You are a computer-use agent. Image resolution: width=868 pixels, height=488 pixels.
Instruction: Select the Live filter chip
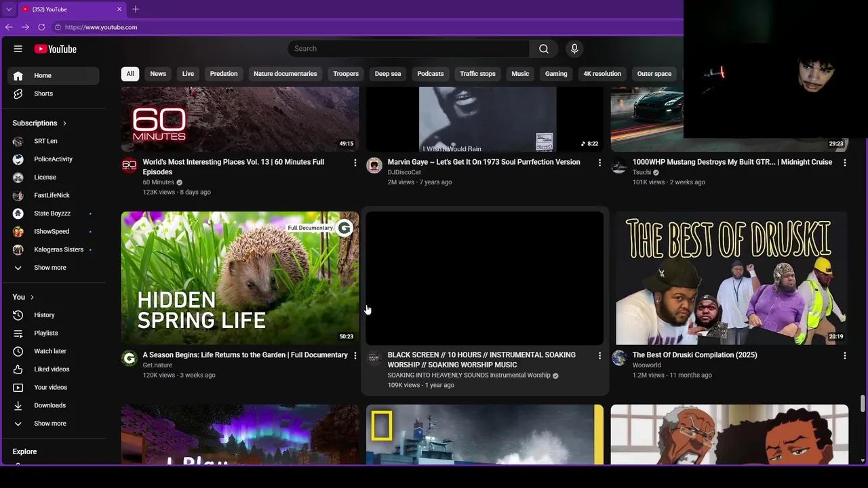(188, 74)
